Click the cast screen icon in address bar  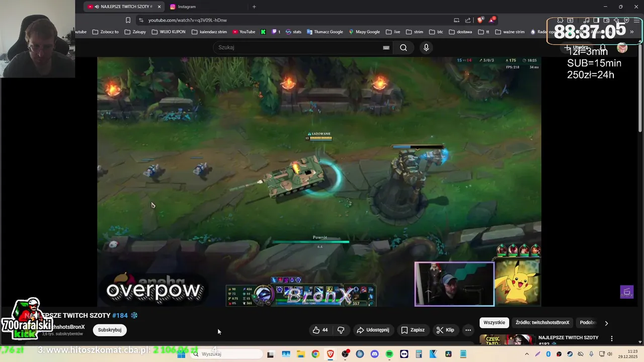point(456,20)
